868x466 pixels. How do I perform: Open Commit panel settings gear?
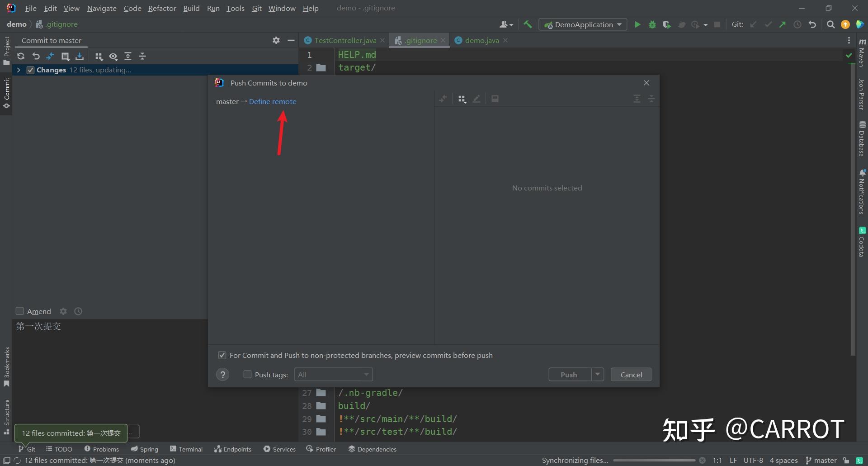tap(276, 40)
